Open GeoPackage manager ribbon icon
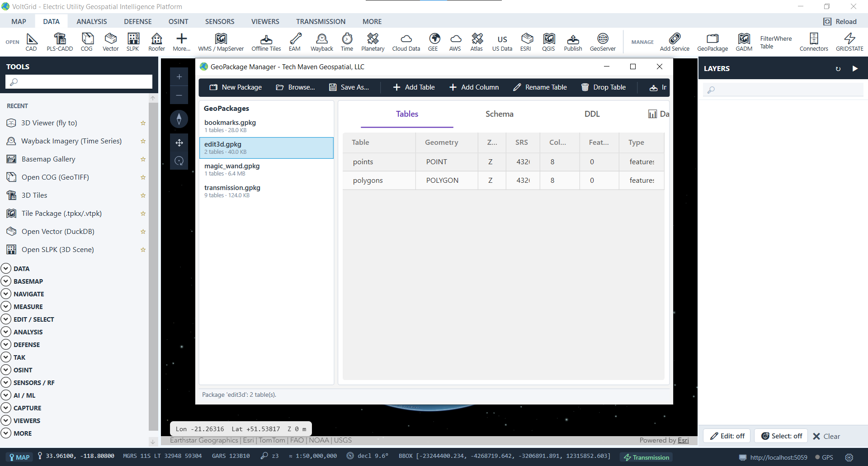The width and height of the screenshot is (868, 466). point(712,42)
